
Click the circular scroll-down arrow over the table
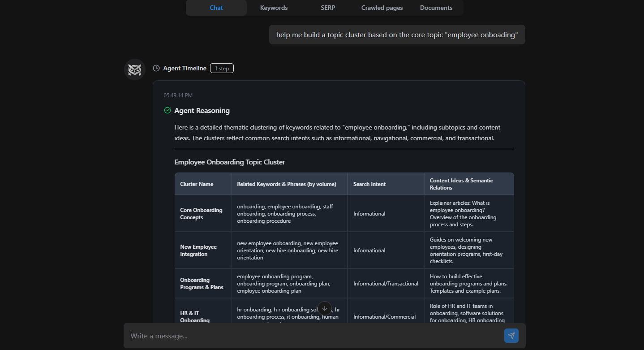[324, 308]
